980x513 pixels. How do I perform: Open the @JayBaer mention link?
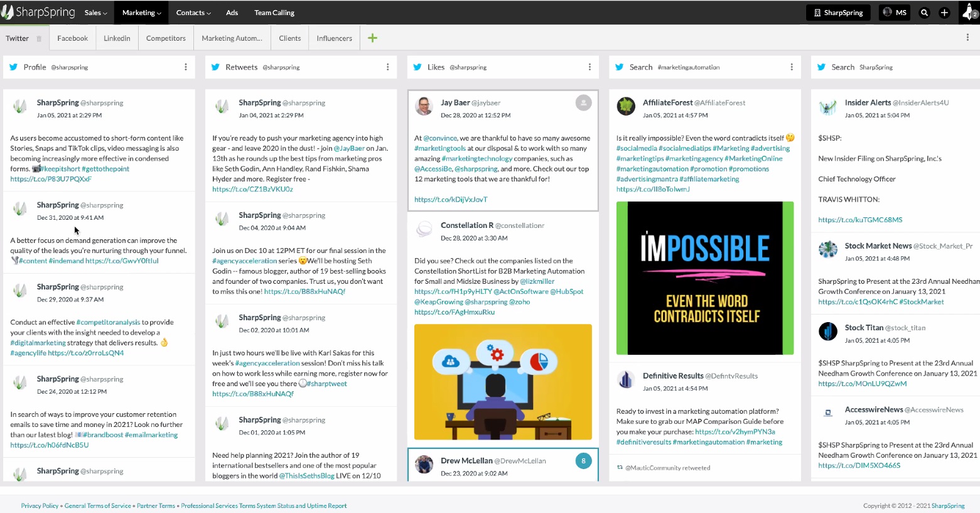click(349, 148)
